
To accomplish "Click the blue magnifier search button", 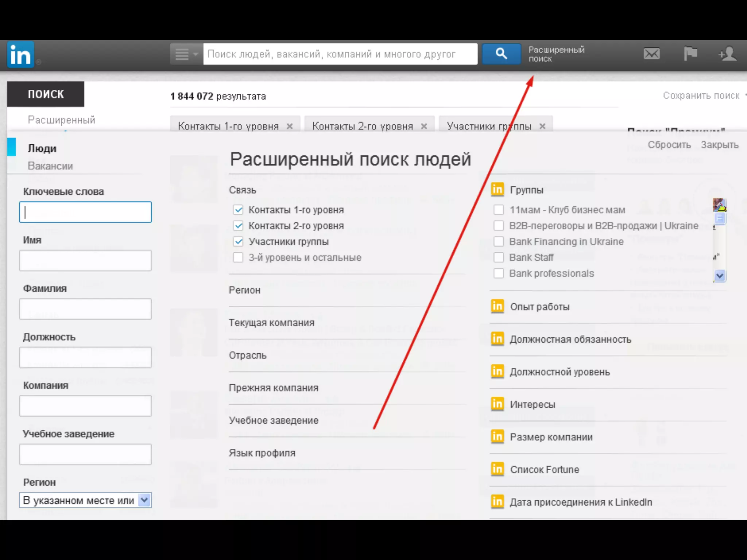I will click(x=501, y=54).
